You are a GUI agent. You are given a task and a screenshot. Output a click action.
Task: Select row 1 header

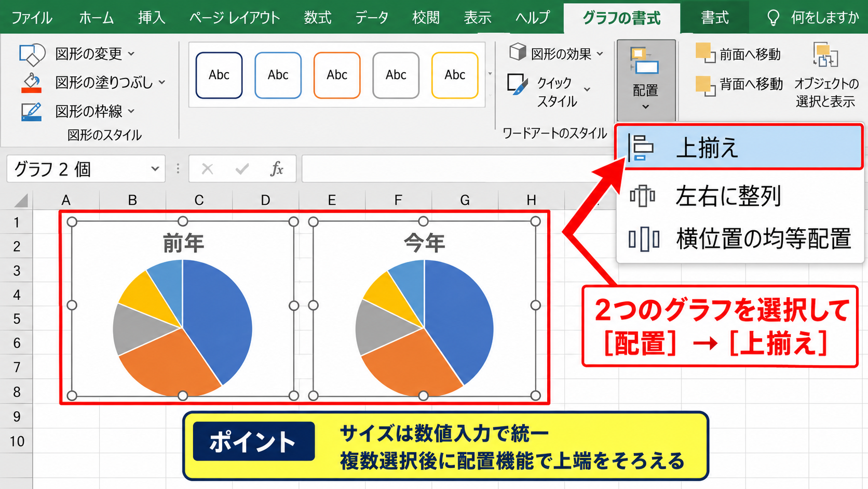(17, 222)
